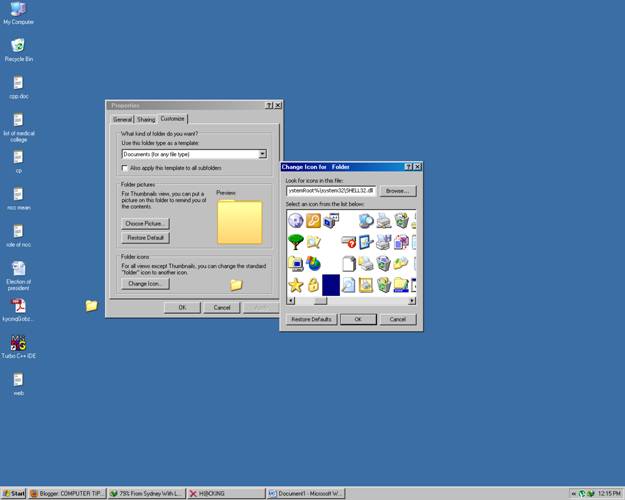
Task: Click the Properties dialog help button
Action: [x=269, y=105]
